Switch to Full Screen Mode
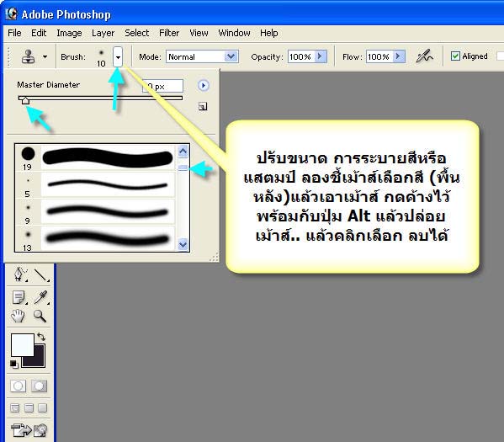This screenshot has width=504, height=442. click(x=42, y=408)
